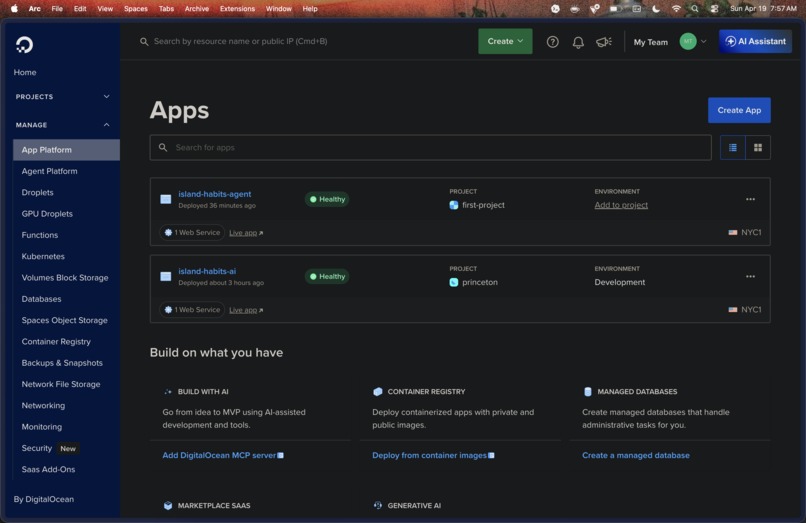Click the megaphone announcements icon
Image resolution: width=806 pixels, height=523 pixels.
tap(603, 42)
